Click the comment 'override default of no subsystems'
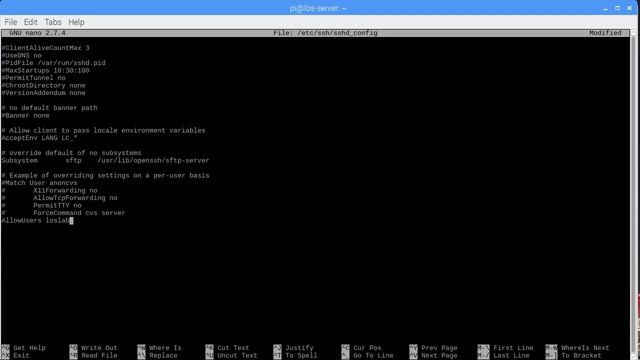The image size is (640, 360). [x=71, y=153]
